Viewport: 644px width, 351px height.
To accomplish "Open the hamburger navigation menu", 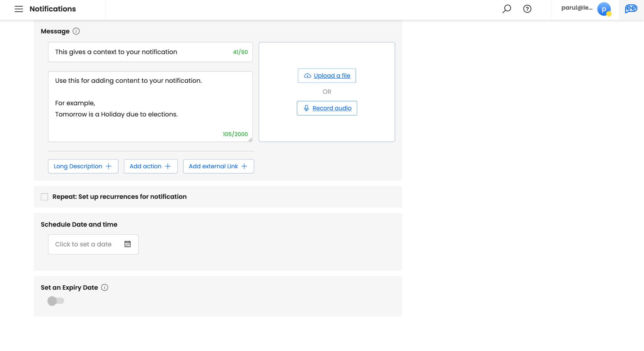I will (19, 9).
